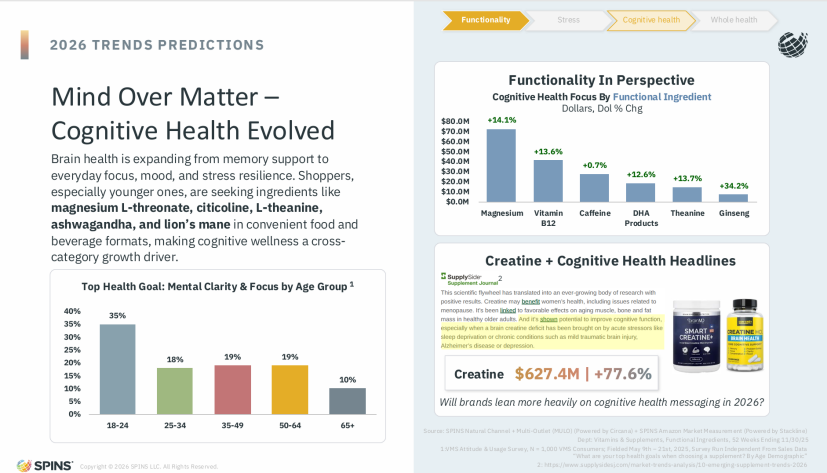Switch to the Stress chevron tab
827x473 pixels.
click(568, 19)
